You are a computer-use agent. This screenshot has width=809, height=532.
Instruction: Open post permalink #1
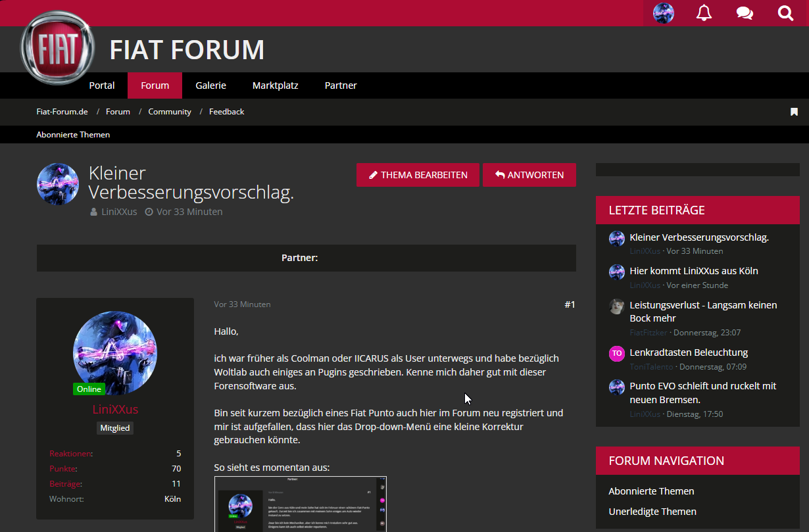point(569,304)
